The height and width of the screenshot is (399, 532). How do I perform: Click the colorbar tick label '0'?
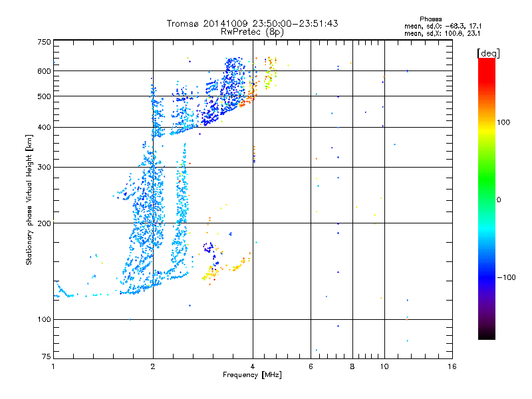point(499,200)
